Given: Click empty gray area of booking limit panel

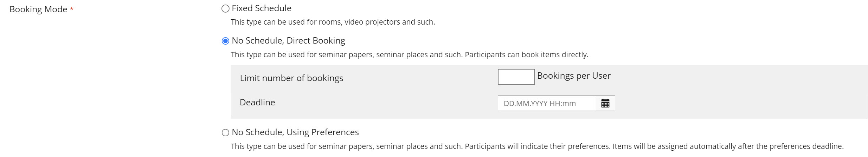Looking at the screenshot, I should pyautogui.click(x=738, y=91).
